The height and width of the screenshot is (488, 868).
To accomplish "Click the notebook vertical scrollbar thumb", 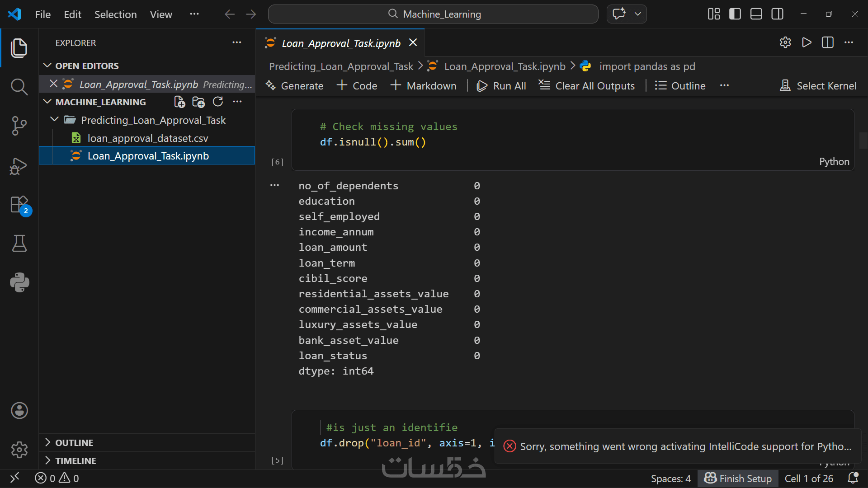I will [x=863, y=140].
